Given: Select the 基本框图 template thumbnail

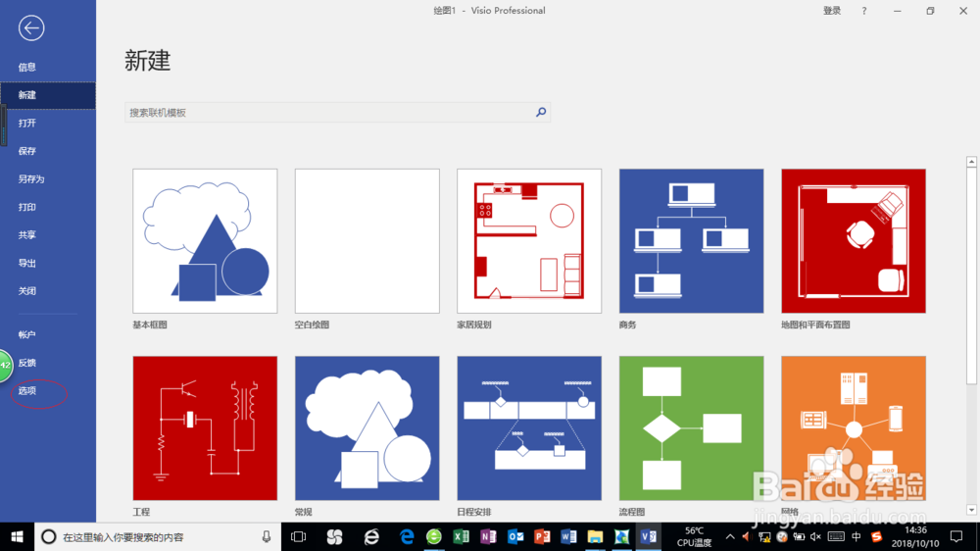Looking at the screenshot, I should (x=205, y=241).
